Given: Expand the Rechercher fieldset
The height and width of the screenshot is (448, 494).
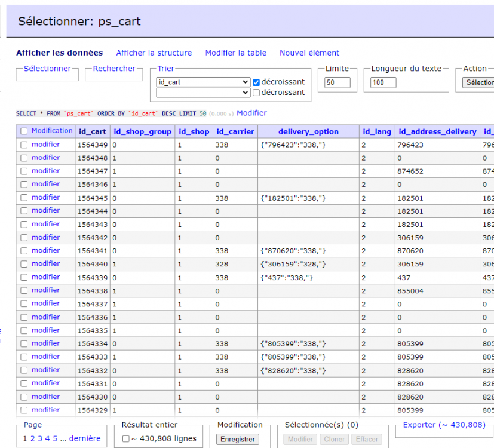Looking at the screenshot, I should 114,69.
